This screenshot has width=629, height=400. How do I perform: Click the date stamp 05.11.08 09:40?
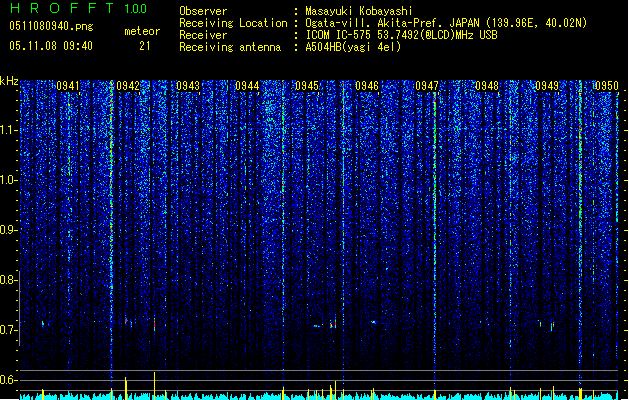click(x=51, y=46)
